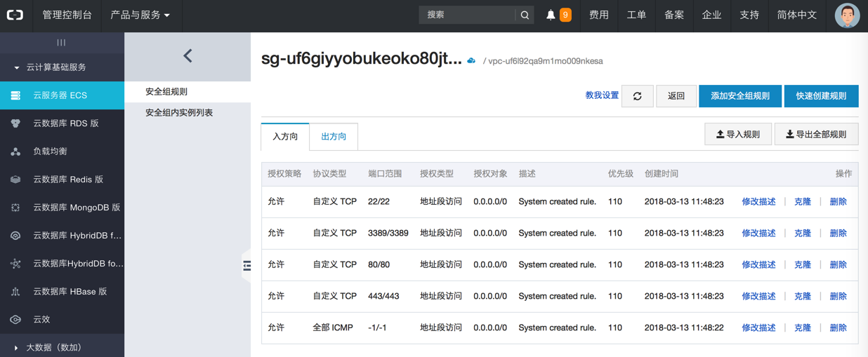Select the 云服务器 ECS sidebar item

[62, 95]
